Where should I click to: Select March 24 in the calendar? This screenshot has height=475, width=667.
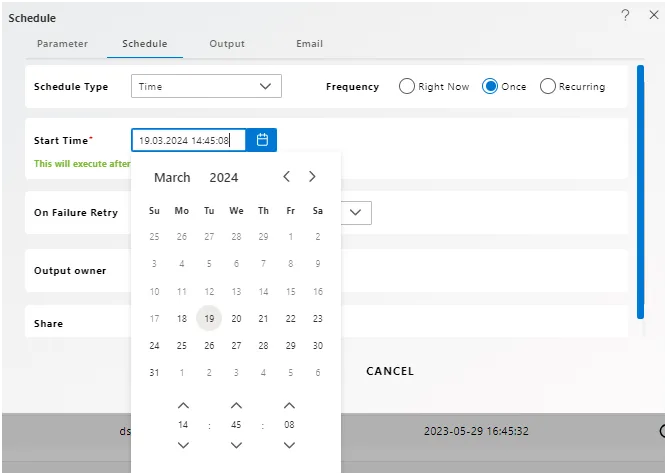click(154, 346)
